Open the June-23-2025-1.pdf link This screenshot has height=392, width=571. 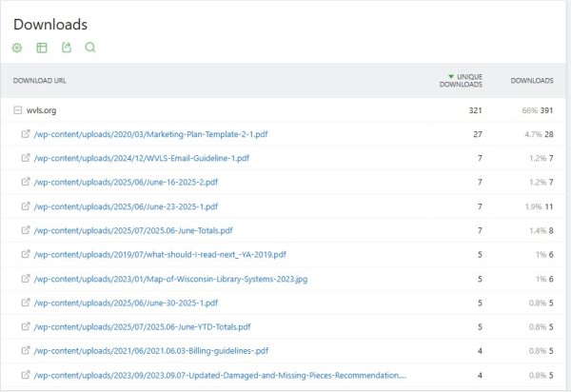point(126,206)
